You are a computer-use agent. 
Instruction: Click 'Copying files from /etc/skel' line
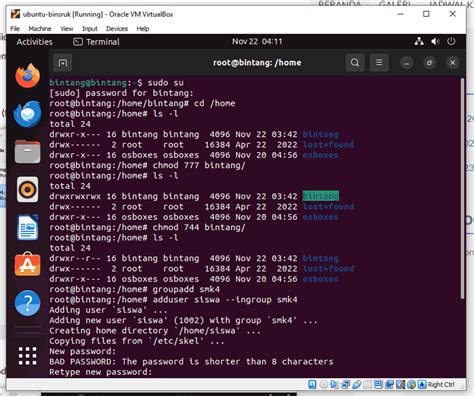(x=137, y=341)
